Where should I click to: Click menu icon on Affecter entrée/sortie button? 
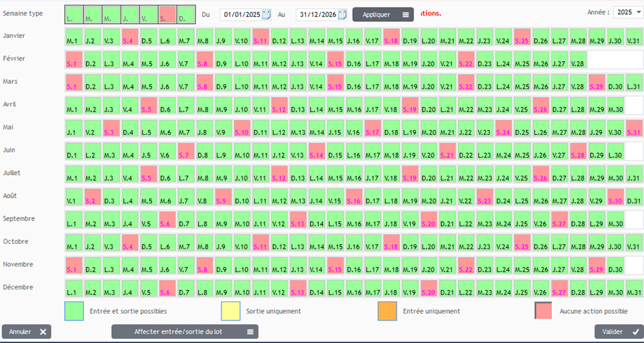tap(250, 332)
